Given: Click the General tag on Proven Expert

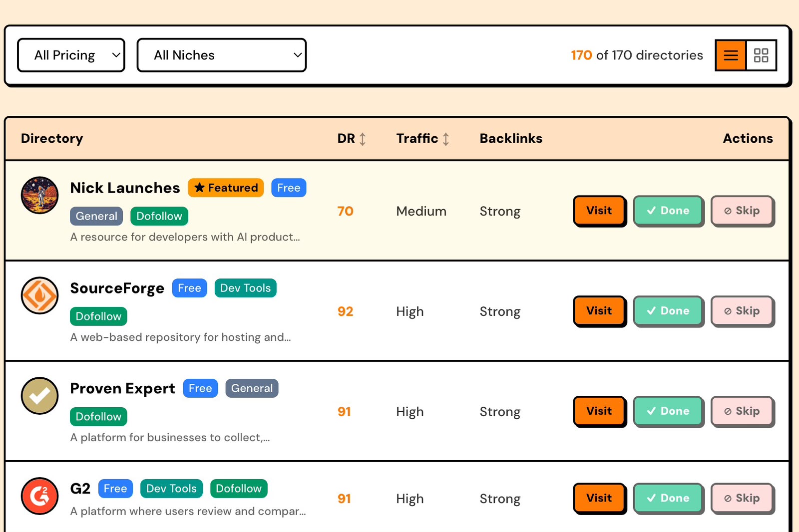Looking at the screenshot, I should (x=252, y=388).
